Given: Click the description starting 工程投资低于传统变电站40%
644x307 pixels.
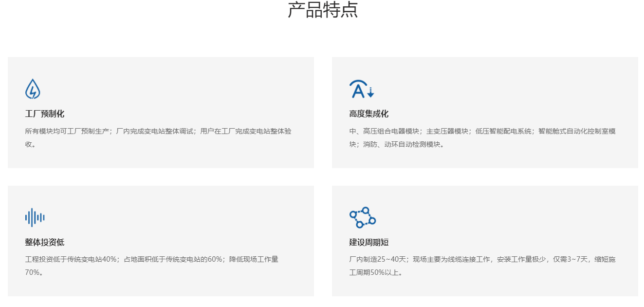Looking at the screenshot, I should (x=152, y=266).
